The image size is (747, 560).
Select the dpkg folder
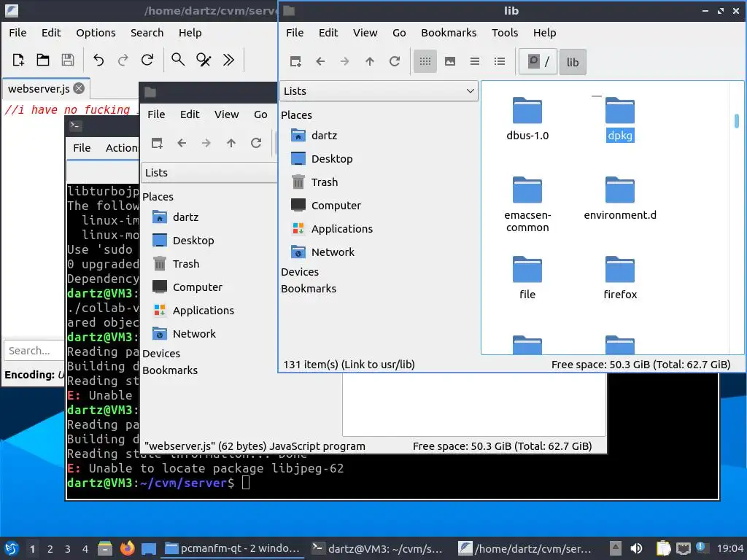620,119
